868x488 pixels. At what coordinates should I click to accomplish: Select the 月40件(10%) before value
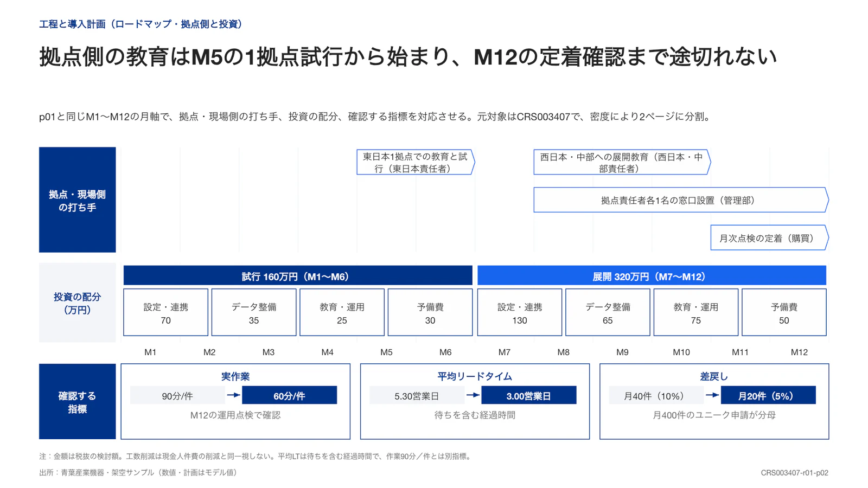tap(656, 395)
